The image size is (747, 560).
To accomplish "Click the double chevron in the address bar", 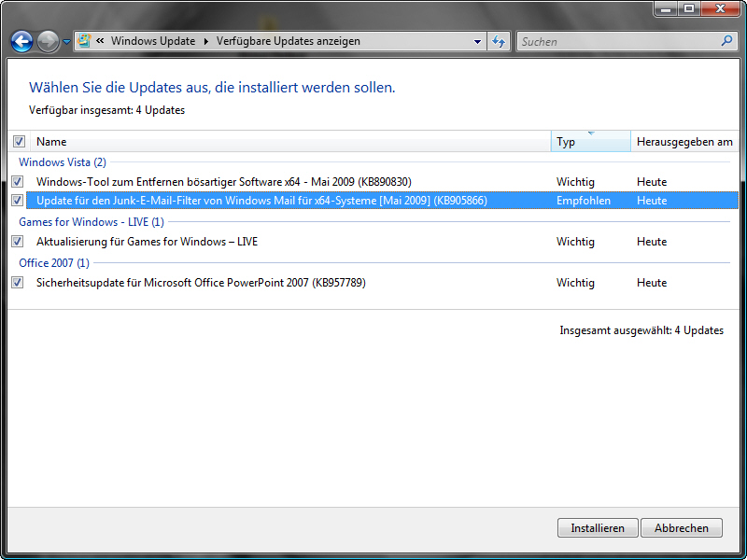I will point(100,41).
